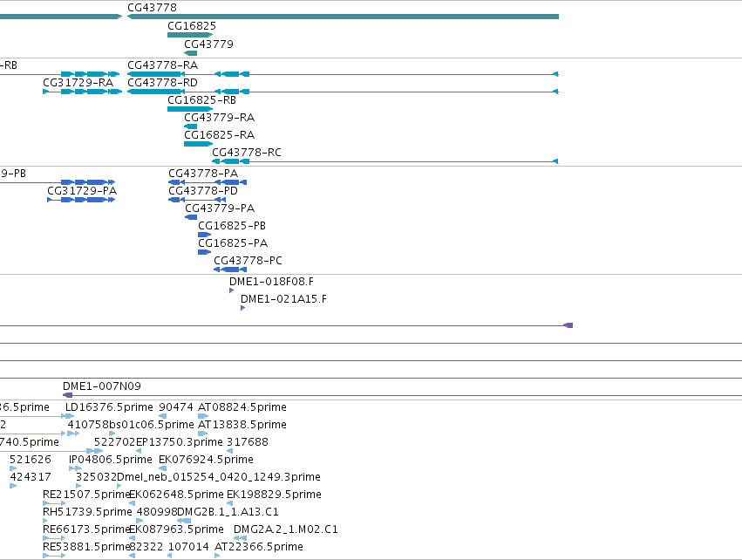Click EST label RH51739.5prime
The width and height of the screenshot is (742, 560).
click(x=87, y=512)
